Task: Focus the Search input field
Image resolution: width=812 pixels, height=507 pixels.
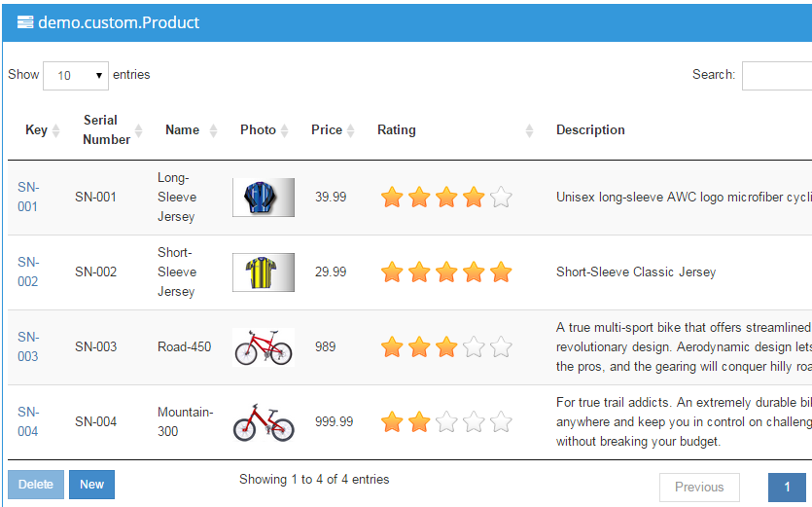Action: [x=777, y=76]
